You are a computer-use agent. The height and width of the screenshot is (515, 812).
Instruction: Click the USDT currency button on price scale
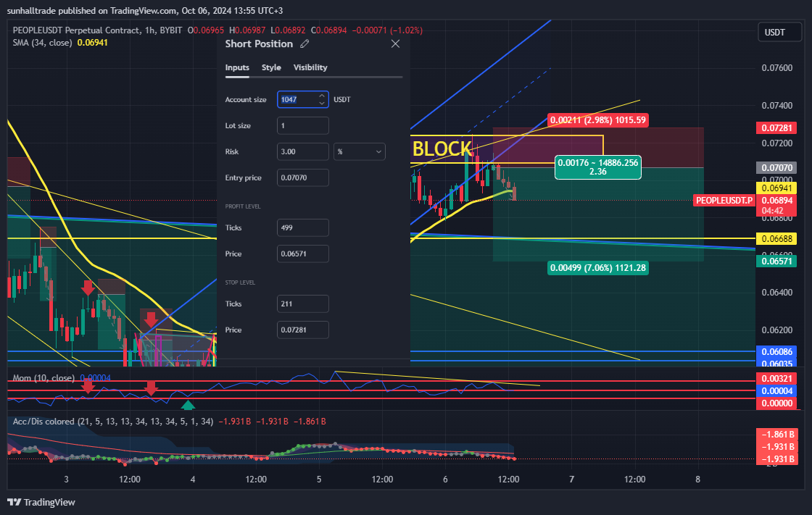[x=779, y=32]
